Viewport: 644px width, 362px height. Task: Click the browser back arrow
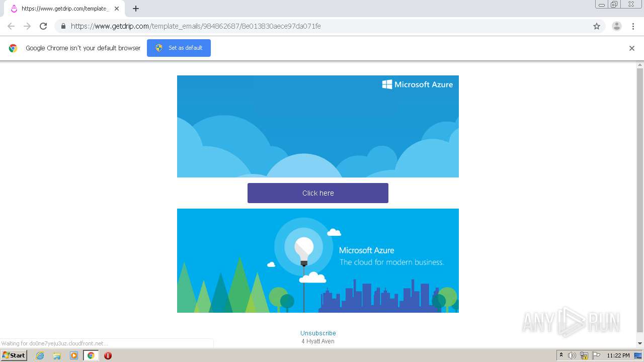pos(11,26)
